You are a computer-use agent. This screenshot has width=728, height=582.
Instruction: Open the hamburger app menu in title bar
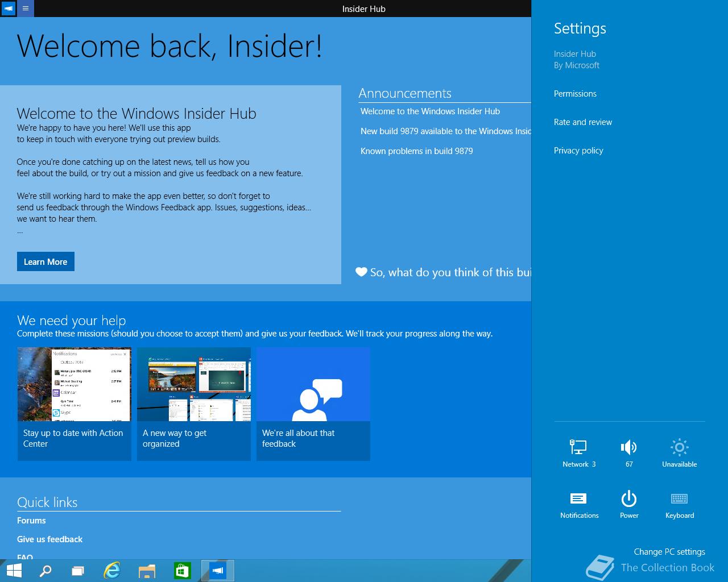pos(26,9)
